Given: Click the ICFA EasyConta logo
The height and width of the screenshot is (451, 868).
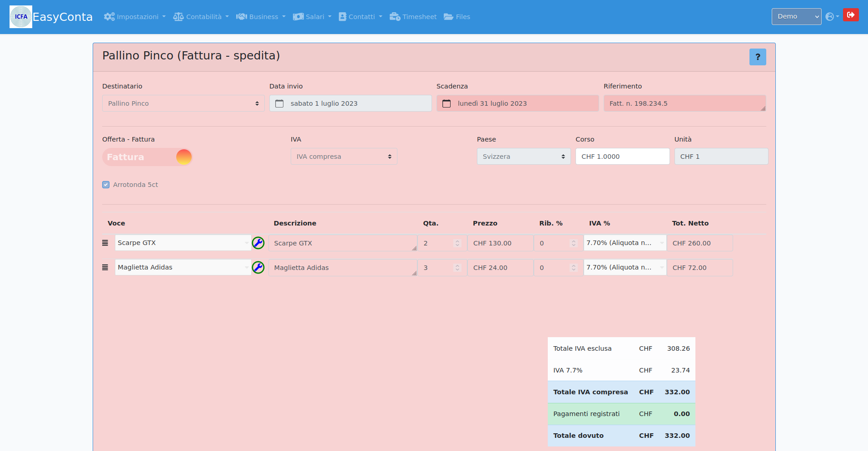Looking at the screenshot, I should tap(51, 17).
